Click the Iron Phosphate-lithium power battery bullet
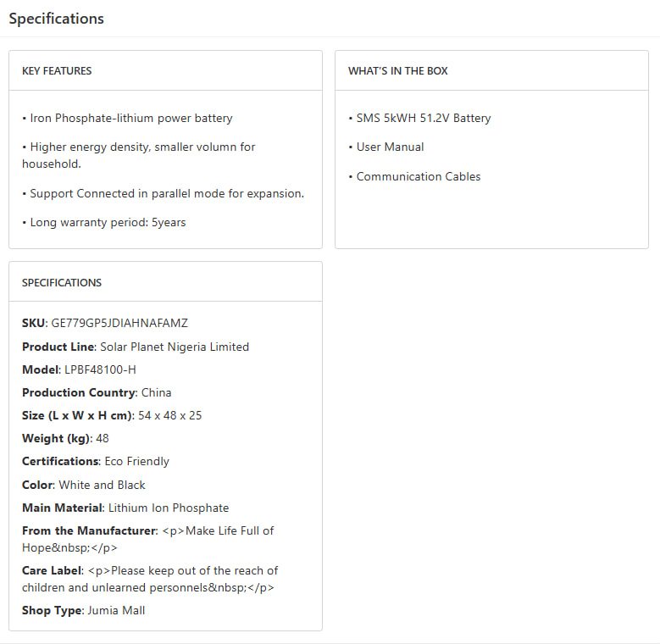This screenshot has height=644, width=660. click(x=130, y=119)
